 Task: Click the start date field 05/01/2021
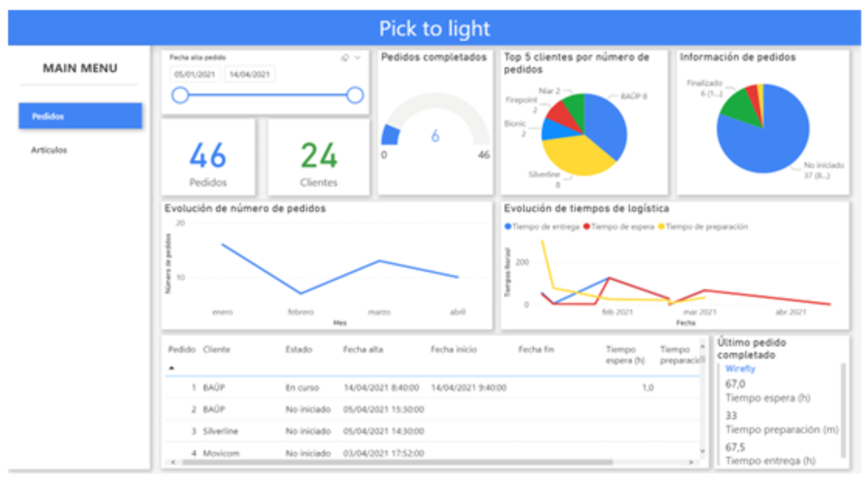coord(195,75)
